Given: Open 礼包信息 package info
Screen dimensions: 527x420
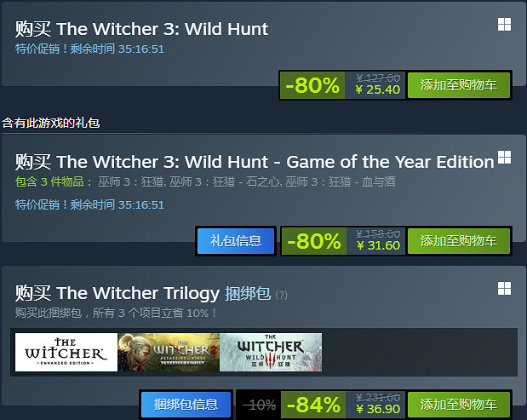Looking at the screenshot, I should click(236, 240).
